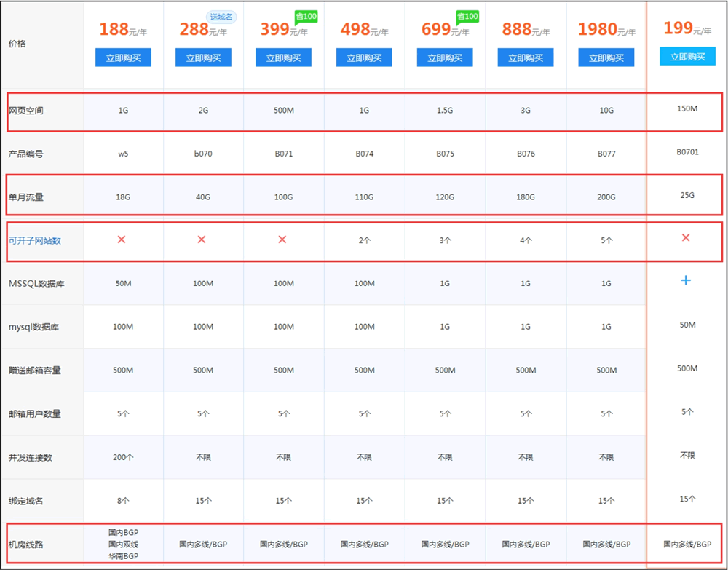The height and width of the screenshot is (570, 728).
Task: Click 立即购买 under the 1980元 price
Action: point(606,58)
